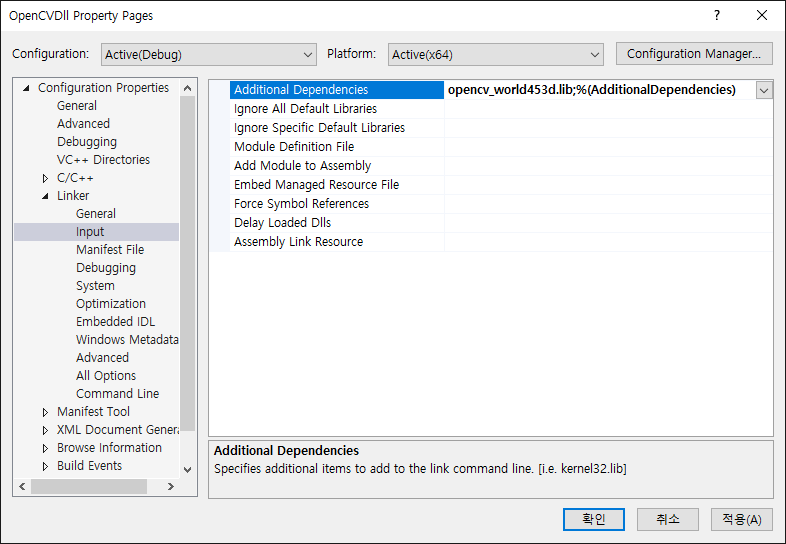Confirm with the 확인 button
The height and width of the screenshot is (544, 786).
tap(594, 519)
